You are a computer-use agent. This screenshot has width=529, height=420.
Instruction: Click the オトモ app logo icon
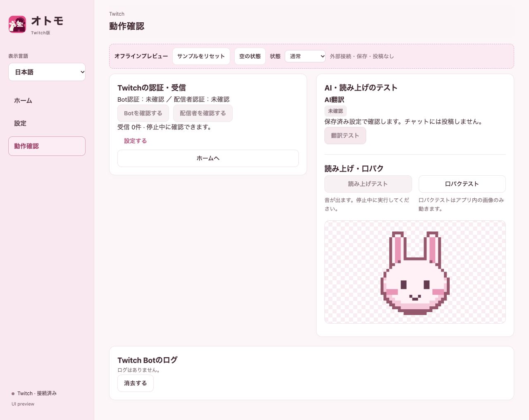[x=17, y=24]
